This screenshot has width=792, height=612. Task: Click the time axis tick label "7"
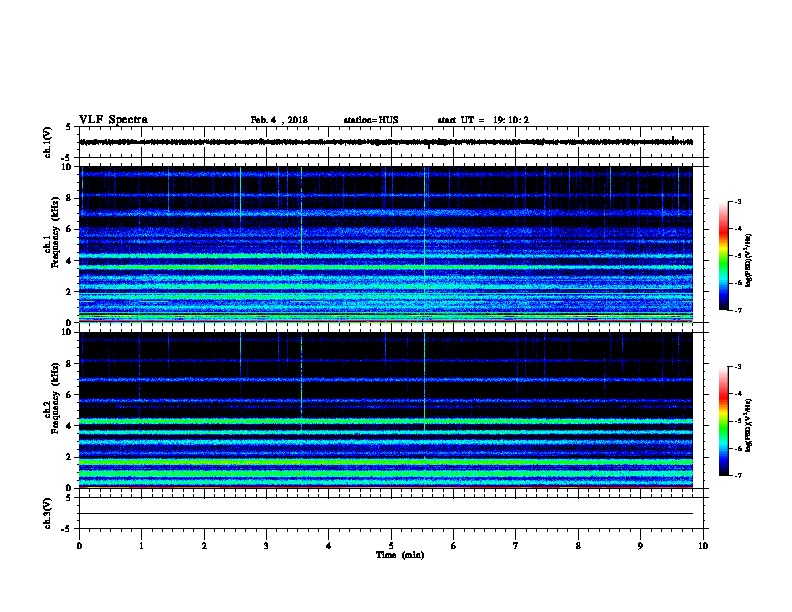[516, 546]
